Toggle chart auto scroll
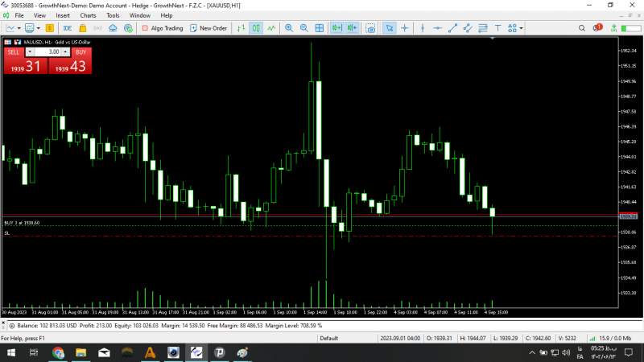Image resolution: width=644 pixels, height=362 pixels. pyautogui.click(x=336, y=28)
